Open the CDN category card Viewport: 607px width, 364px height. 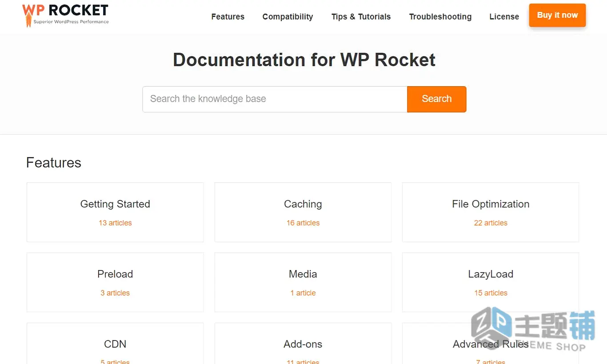[115, 344]
